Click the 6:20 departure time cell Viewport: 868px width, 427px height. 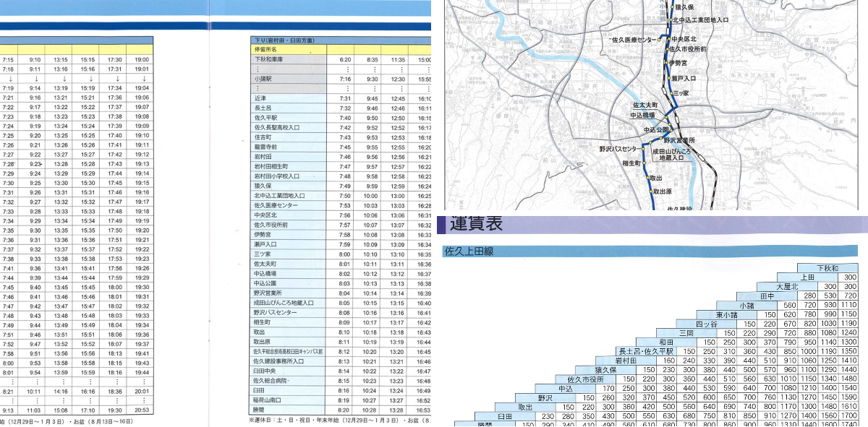pyautogui.click(x=345, y=59)
